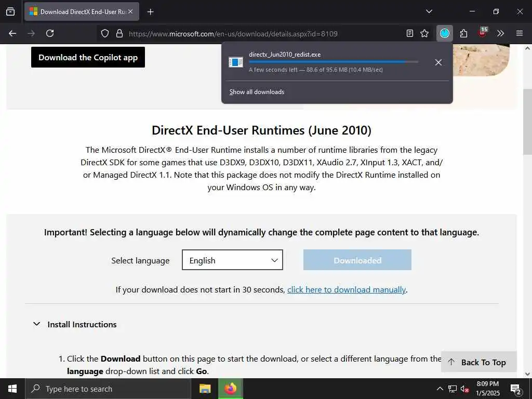Click the taskbar search box
Screen dimensions: 532x399
[x=108, y=389]
